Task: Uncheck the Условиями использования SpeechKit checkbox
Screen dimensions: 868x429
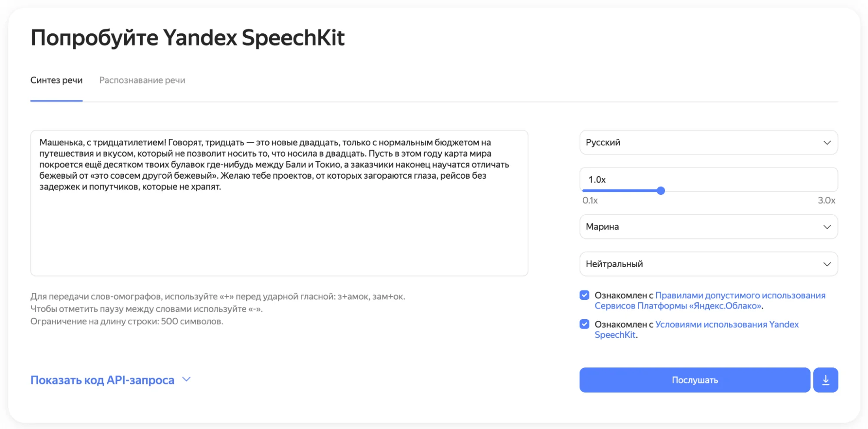Action: tap(584, 324)
